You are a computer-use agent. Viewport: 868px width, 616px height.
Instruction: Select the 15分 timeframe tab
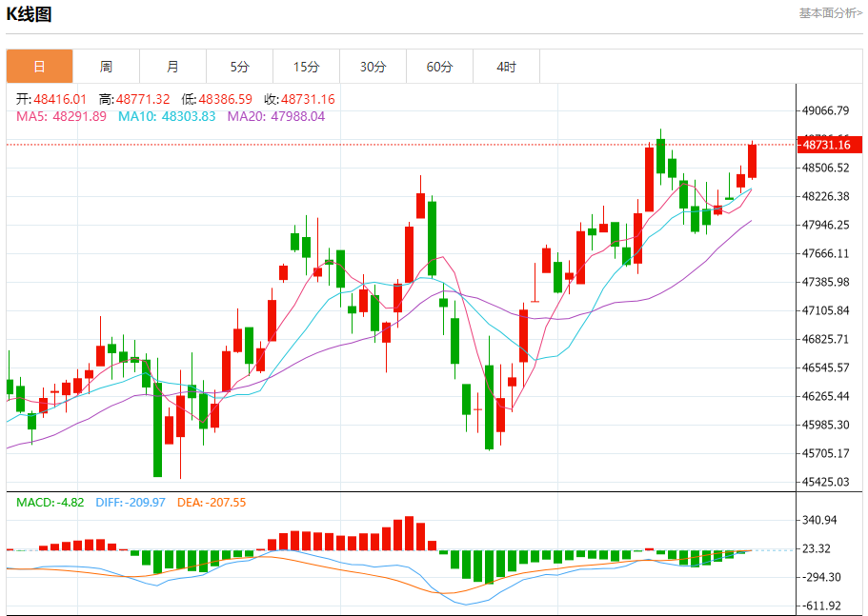click(306, 67)
